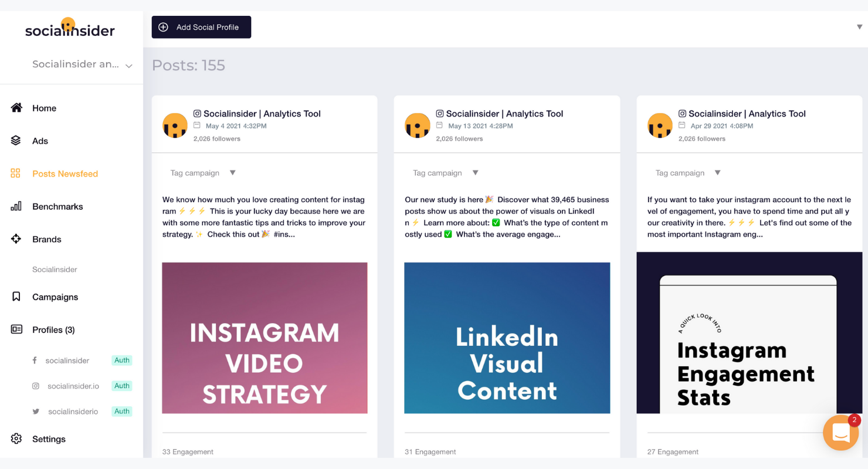Open the chat support widget

[841, 433]
